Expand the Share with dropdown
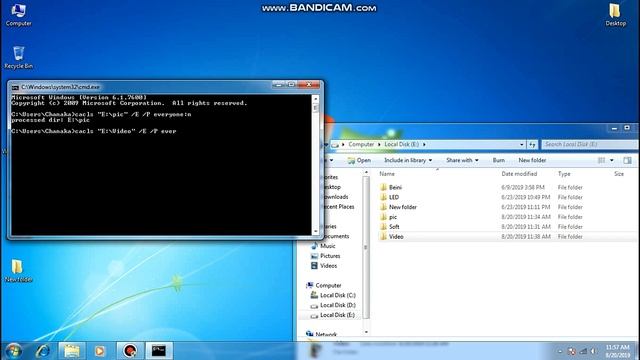This screenshot has width=640, height=360. pos(462,160)
